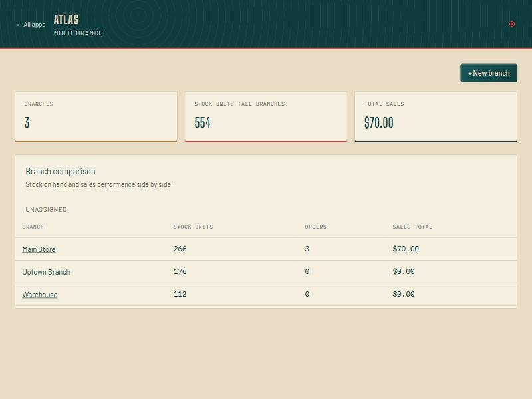Click the Branch comparison heading
This screenshot has width=532, height=399.
pos(61,172)
